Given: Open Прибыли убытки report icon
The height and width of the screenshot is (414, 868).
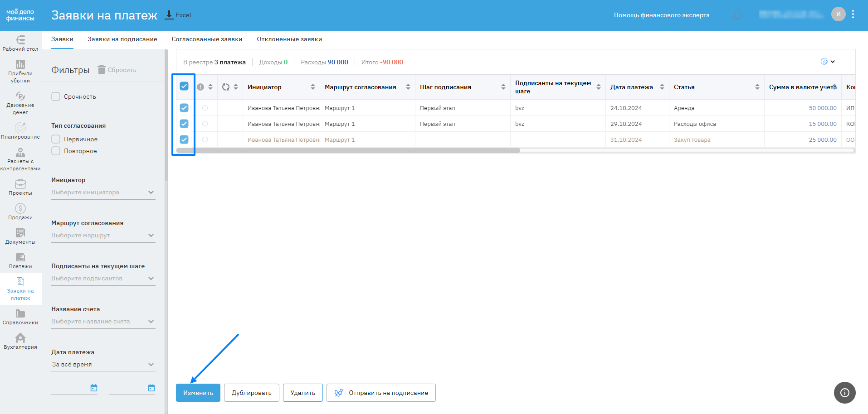Looking at the screenshot, I should (x=20, y=65).
